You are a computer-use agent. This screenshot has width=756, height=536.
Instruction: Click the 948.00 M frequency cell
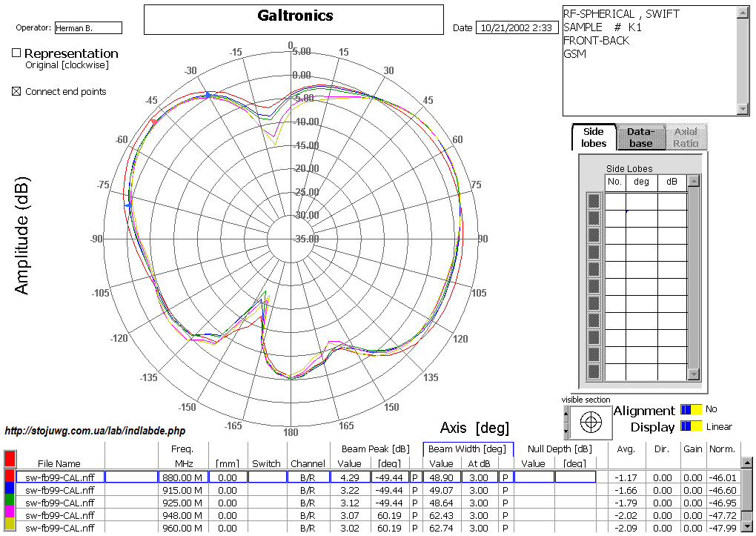pos(183,515)
